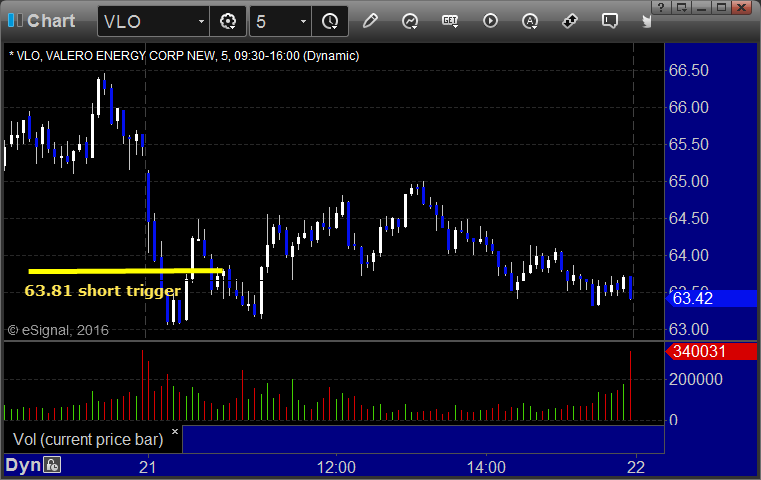Open the time template clock icon

click(x=330, y=21)
